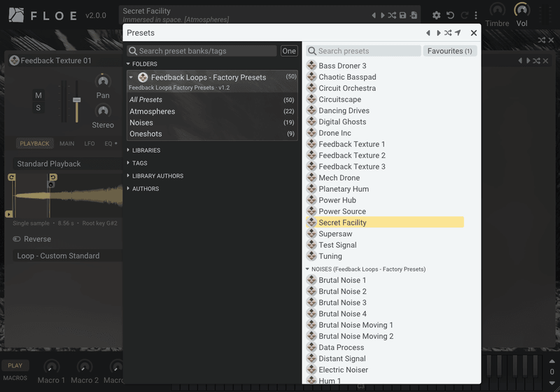Show Favourites (1) presets only
The image size is (560, 392).
click(x=449, y=51)
